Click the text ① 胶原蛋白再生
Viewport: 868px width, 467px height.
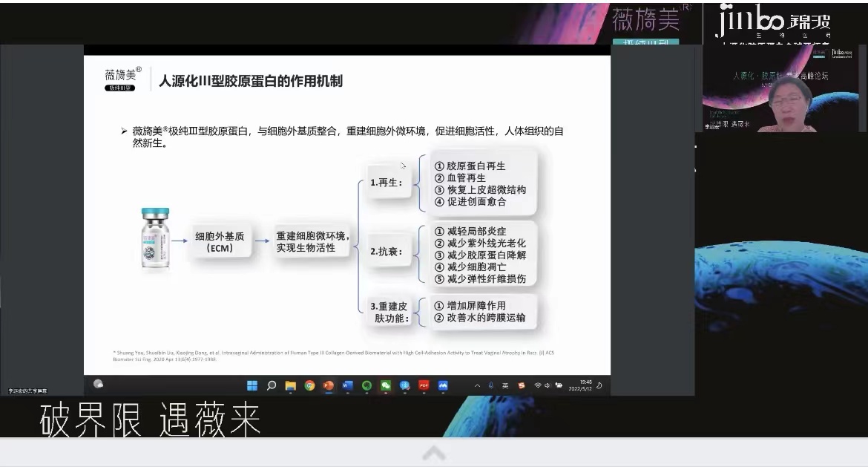(470, 166)
